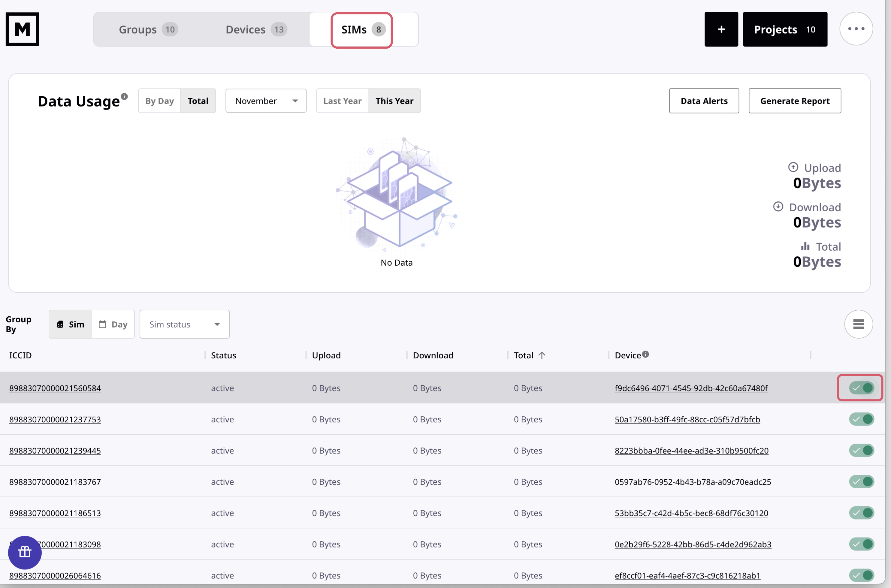Click the purple gift icon button

(x=25, y=552)
